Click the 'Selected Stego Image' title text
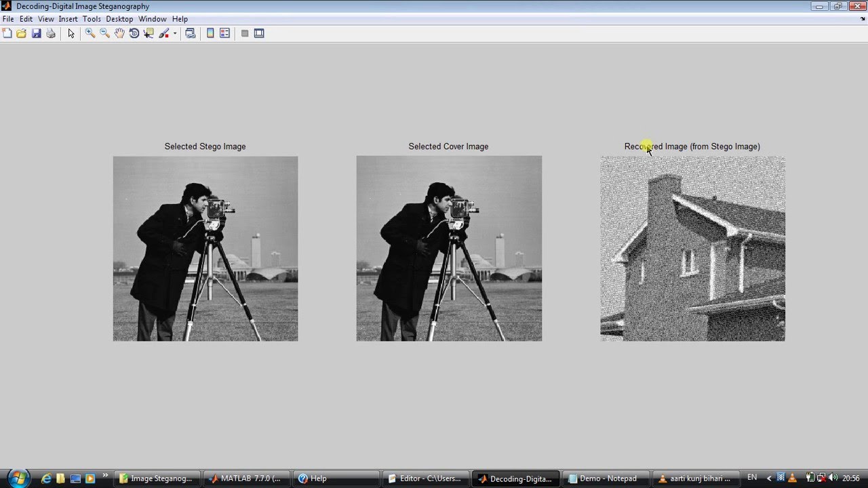The width and height of the screenshot is (868, 488). (205, 146)
